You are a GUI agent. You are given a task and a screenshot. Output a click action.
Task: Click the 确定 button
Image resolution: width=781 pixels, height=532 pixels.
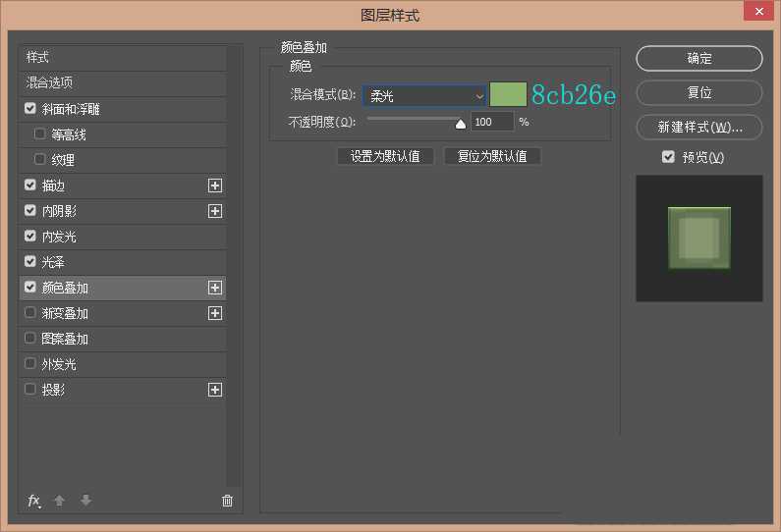698,58
